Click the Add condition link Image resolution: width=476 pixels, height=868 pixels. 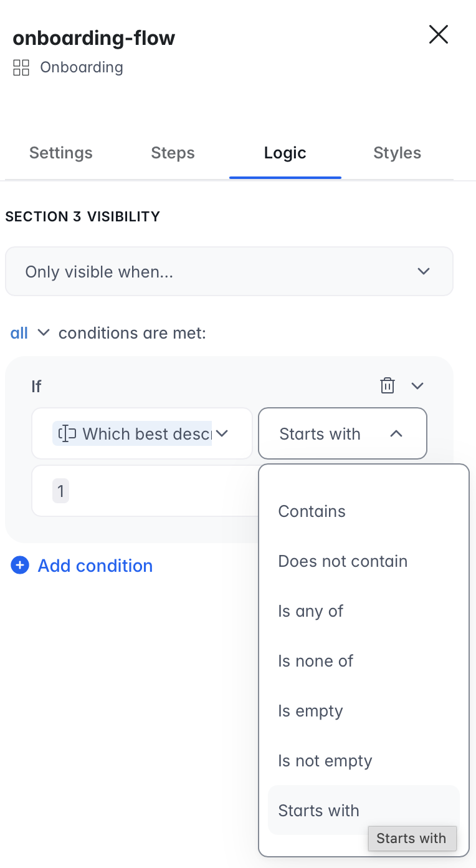[95, 566]
